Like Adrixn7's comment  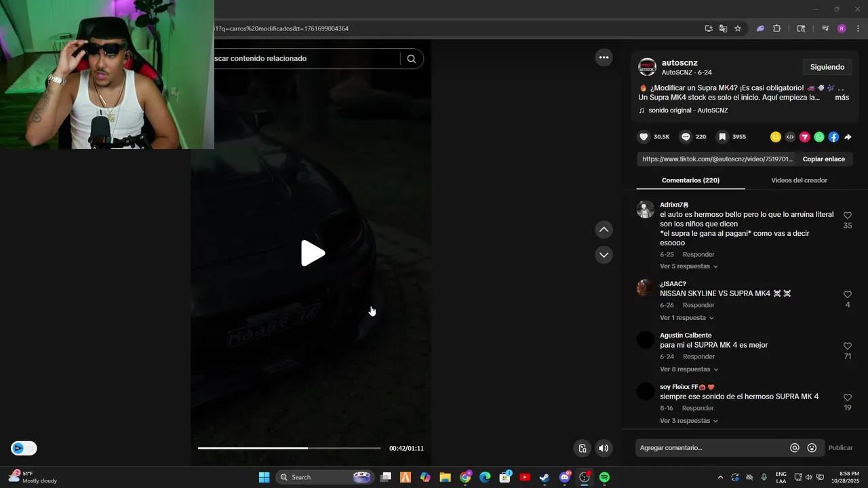pos(847,216)
